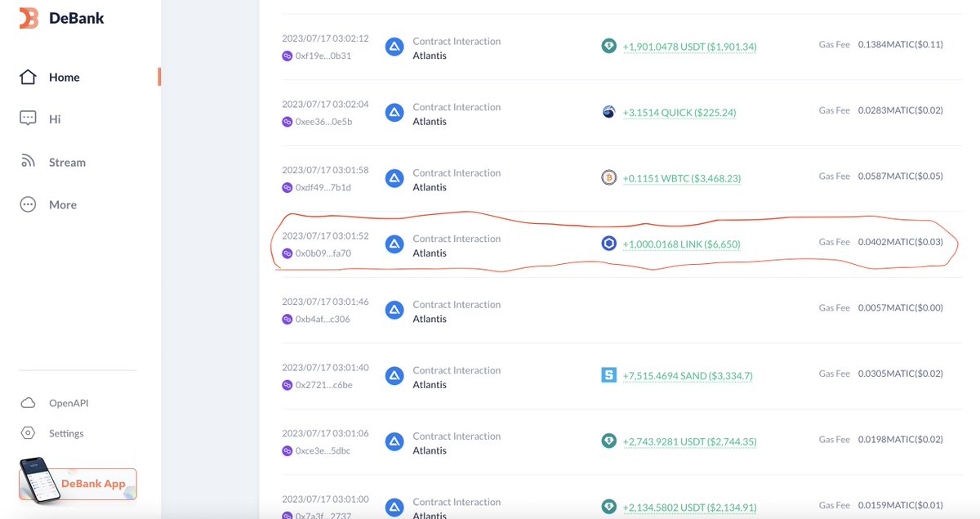Click the Atlantis icon in the 03:01:58 row
The image size is (980, 519).
[x=394, y=179]
